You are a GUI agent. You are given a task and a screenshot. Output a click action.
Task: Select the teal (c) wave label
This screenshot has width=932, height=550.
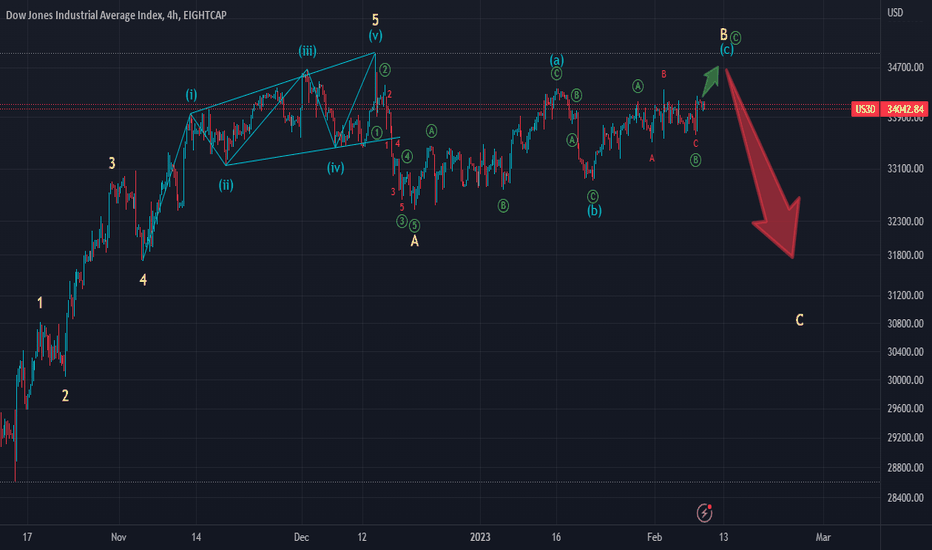726,50
